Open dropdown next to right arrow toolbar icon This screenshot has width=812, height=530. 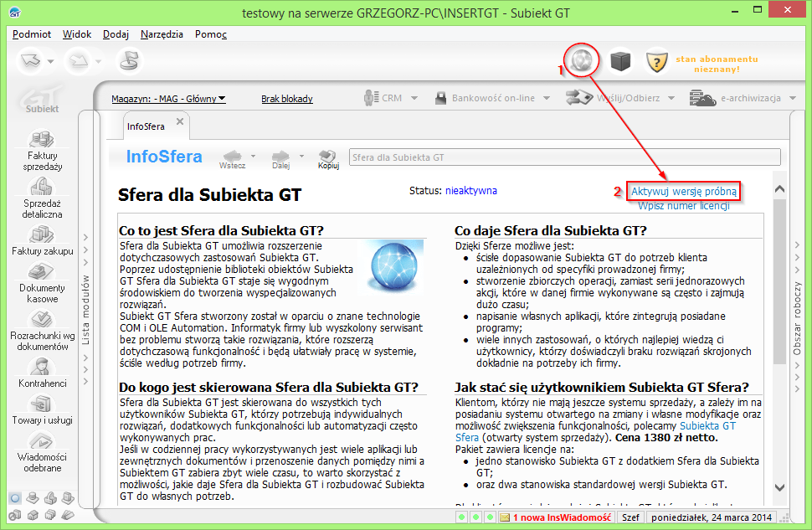(x=98, y=62)
